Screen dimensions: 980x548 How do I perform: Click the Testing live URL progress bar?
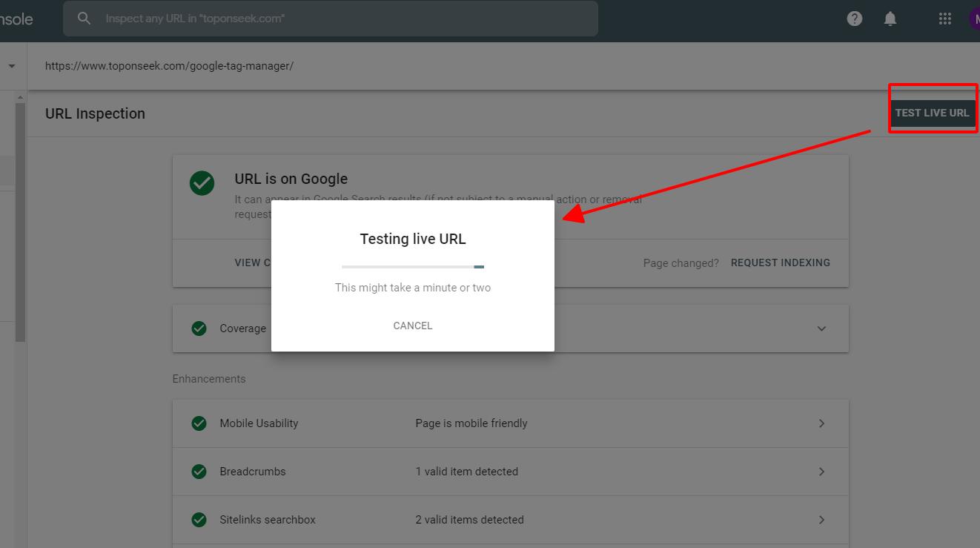pyautogui.click(x=412, y=266)
